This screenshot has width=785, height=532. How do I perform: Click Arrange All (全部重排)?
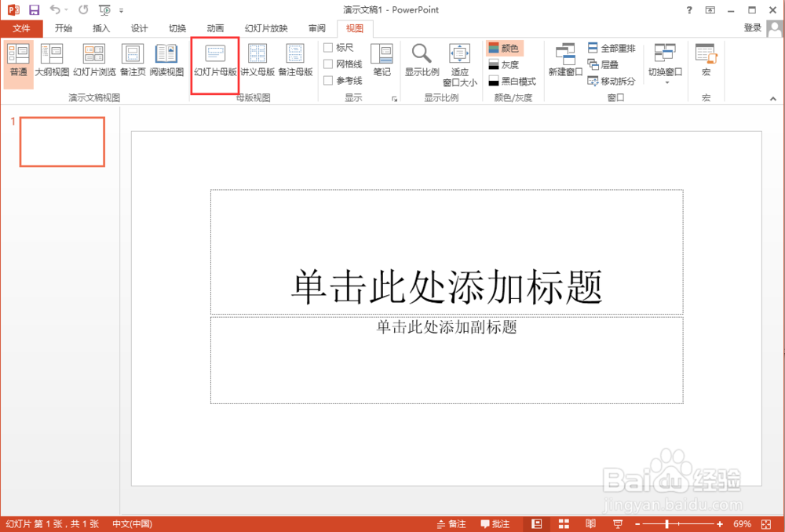tap(612, 48)
